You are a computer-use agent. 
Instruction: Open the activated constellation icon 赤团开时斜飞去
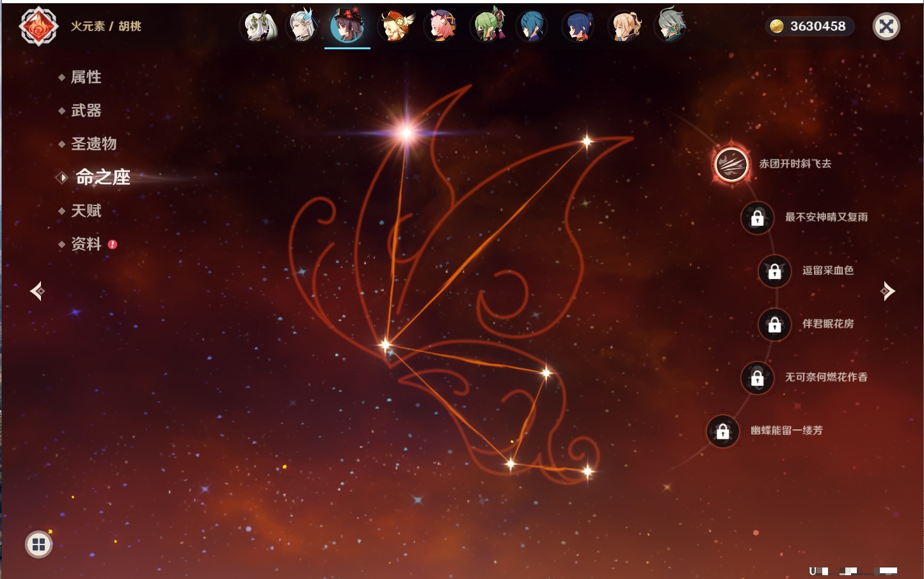click(731, 164)
